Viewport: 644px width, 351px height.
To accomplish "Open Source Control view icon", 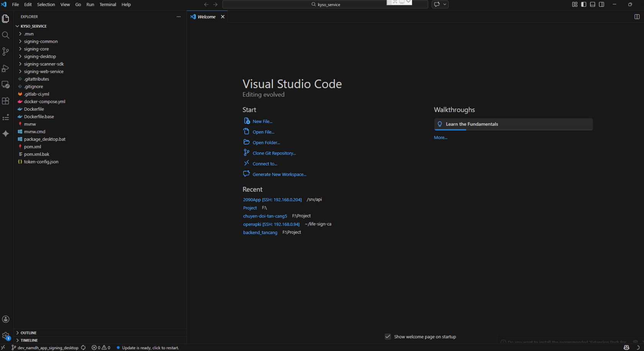I will point(5,51).
